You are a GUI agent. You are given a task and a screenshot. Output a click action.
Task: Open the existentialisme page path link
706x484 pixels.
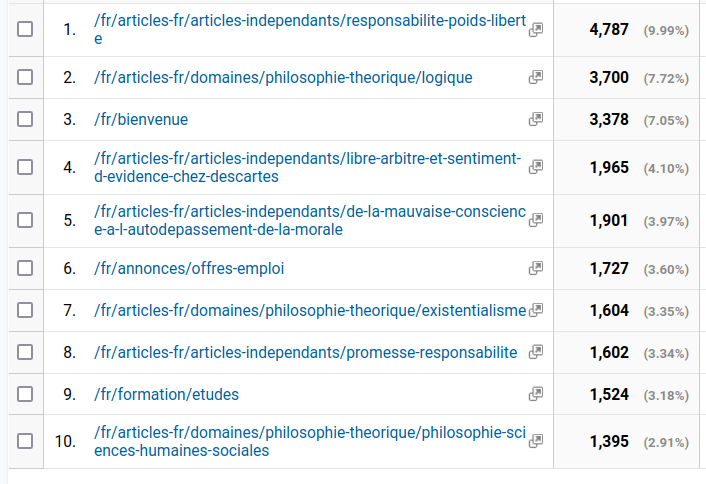coord(310,310)
